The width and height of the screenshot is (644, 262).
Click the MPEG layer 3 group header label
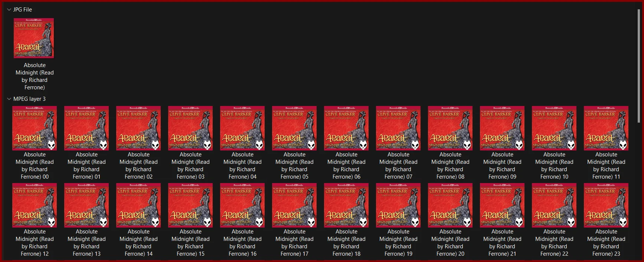[29, 99]
